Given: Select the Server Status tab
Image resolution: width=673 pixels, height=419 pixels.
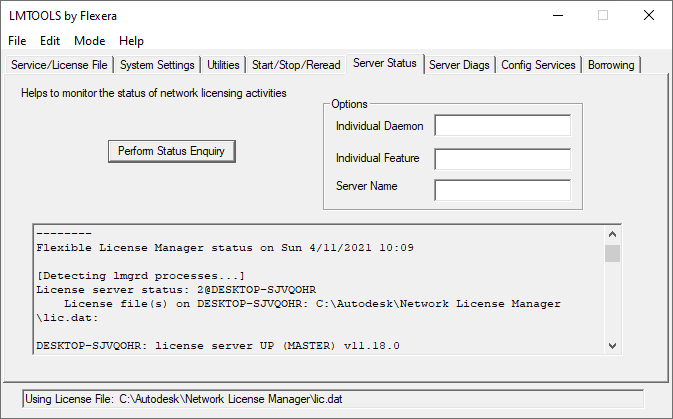Looking at the screenshot, I should (385, 64).
